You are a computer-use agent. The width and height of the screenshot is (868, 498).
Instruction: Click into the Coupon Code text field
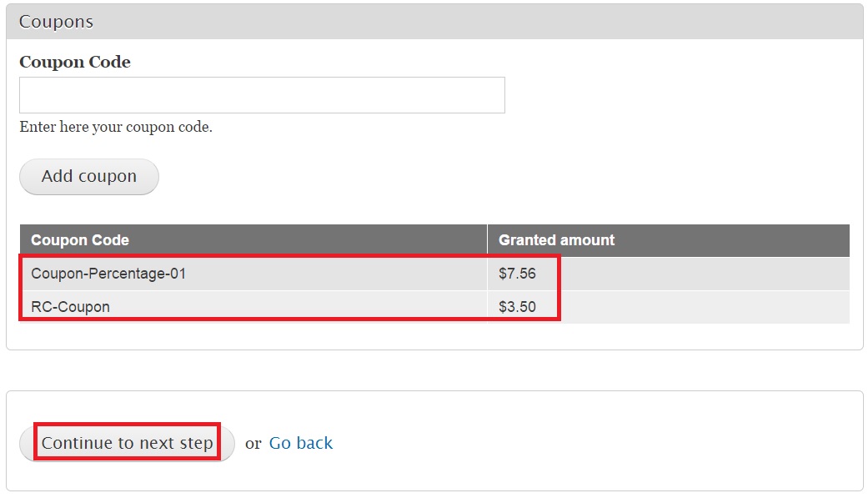262,95
